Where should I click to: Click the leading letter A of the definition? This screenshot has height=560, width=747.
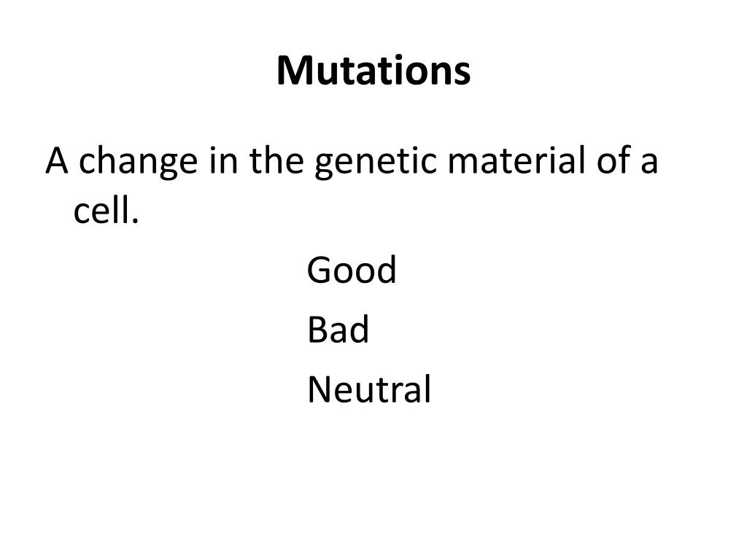pos(58,160)
